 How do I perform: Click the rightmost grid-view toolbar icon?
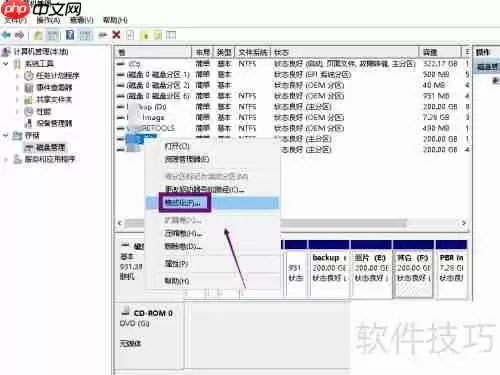pyautogui.click(x=171, y=35)
